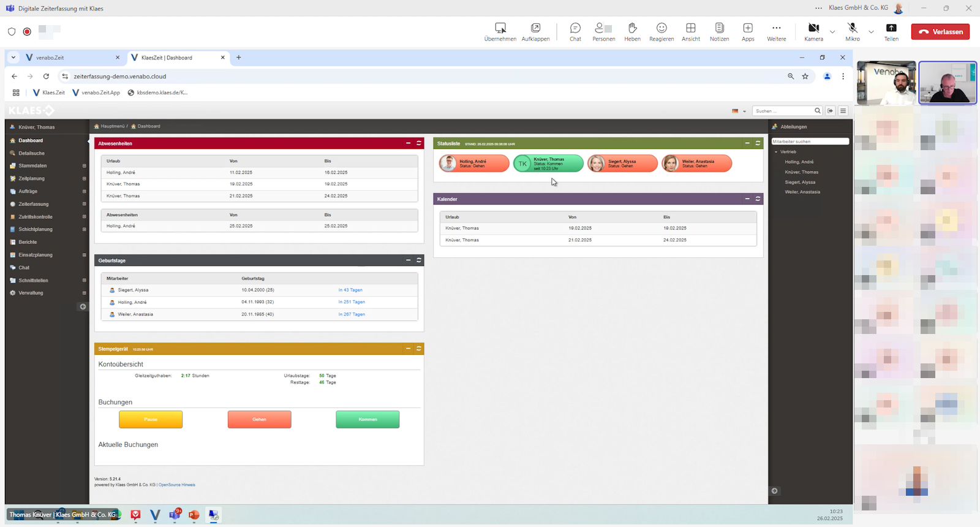This screenshot has width=980, height=527.
Task: Open Klaes.Zeit bookmark
Action: [48, 93]
